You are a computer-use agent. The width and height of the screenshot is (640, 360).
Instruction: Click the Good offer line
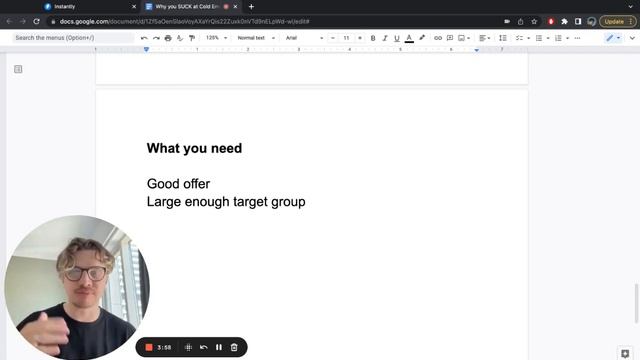coord(178,184)
